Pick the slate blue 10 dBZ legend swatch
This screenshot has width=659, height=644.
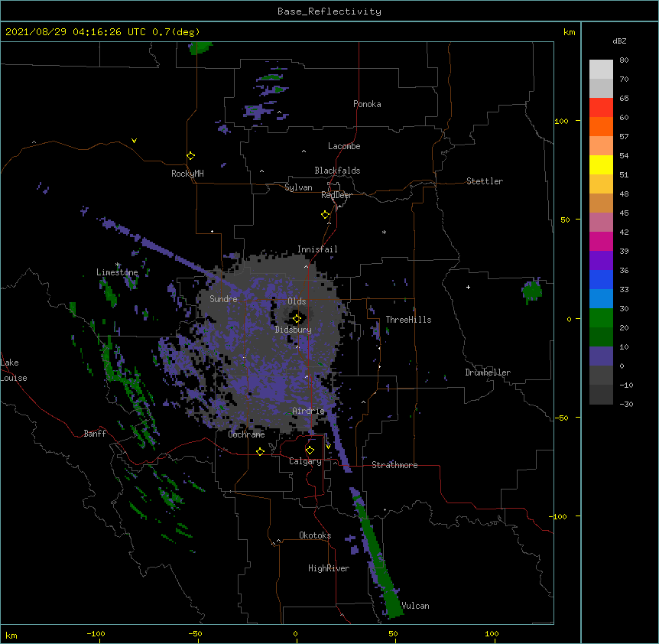(601, 356)
